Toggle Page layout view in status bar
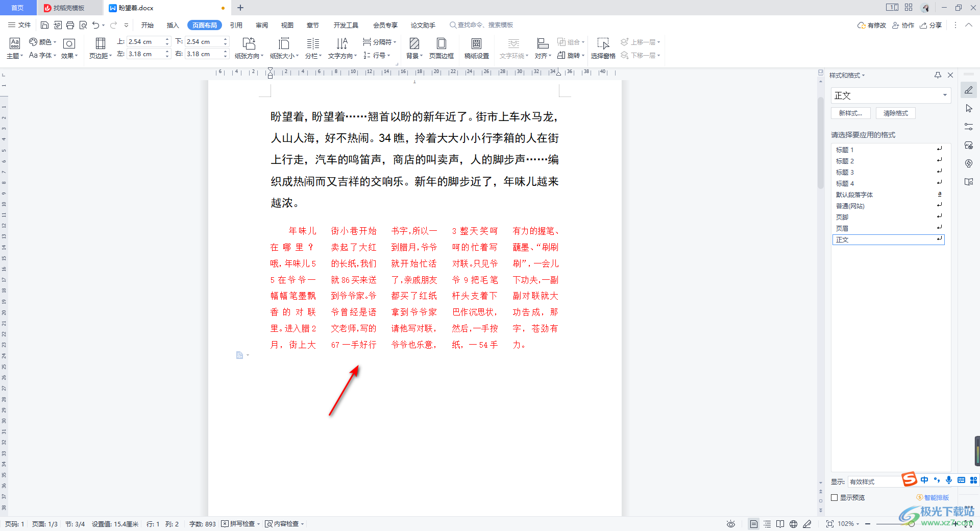 [753, 524]
